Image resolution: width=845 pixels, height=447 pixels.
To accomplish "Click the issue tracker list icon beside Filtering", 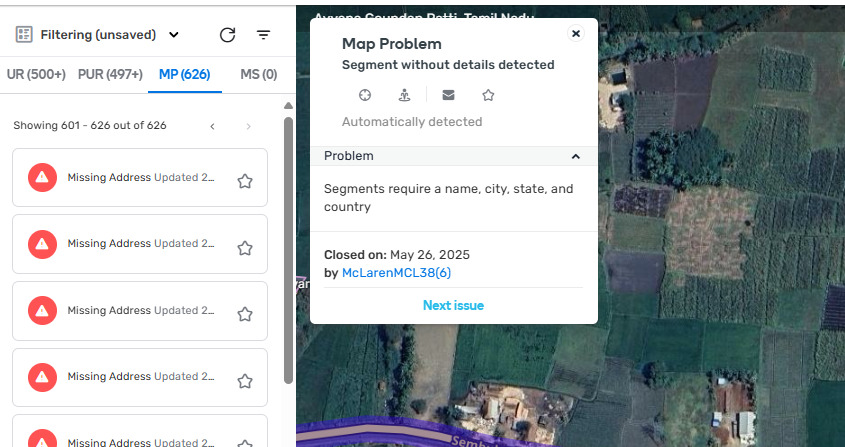I will coord(24,35).
